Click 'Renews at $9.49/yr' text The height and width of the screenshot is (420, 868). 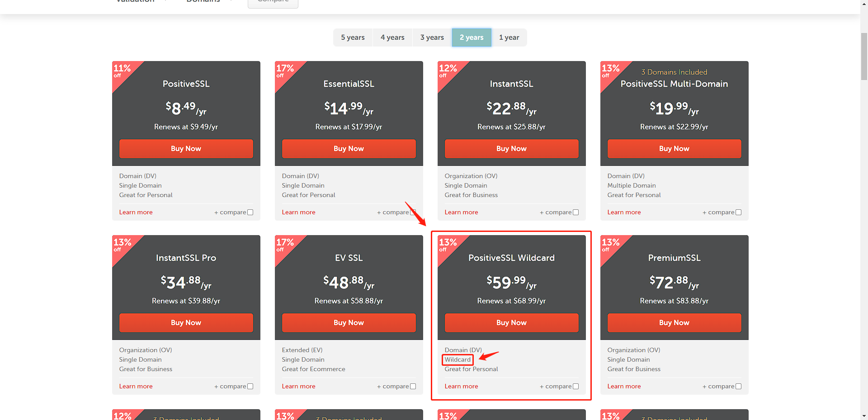pos(186,127)
